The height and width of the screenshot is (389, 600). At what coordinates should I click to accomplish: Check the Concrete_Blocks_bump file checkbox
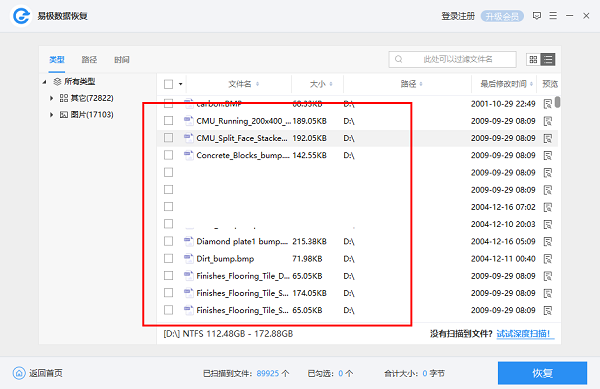coord(168,155)
